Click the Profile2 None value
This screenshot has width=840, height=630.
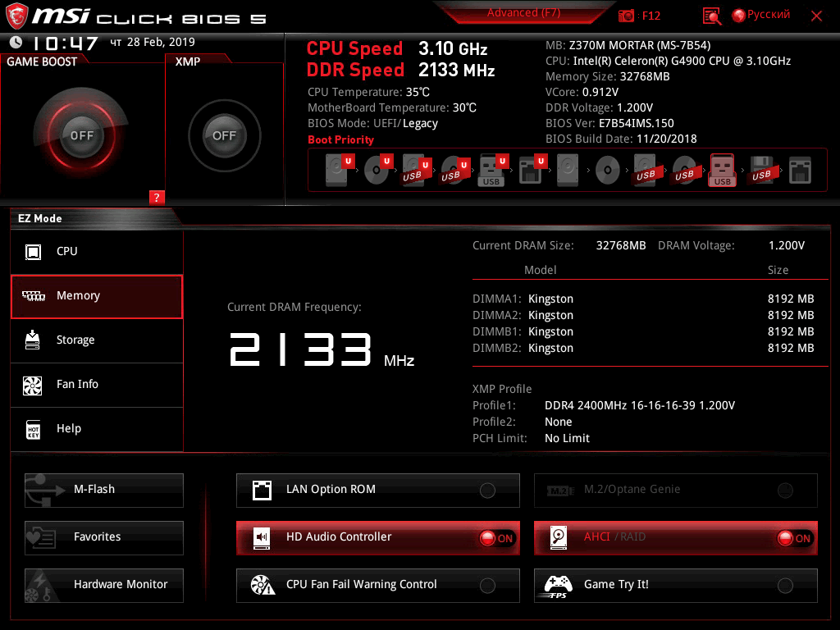click(558, 422)
